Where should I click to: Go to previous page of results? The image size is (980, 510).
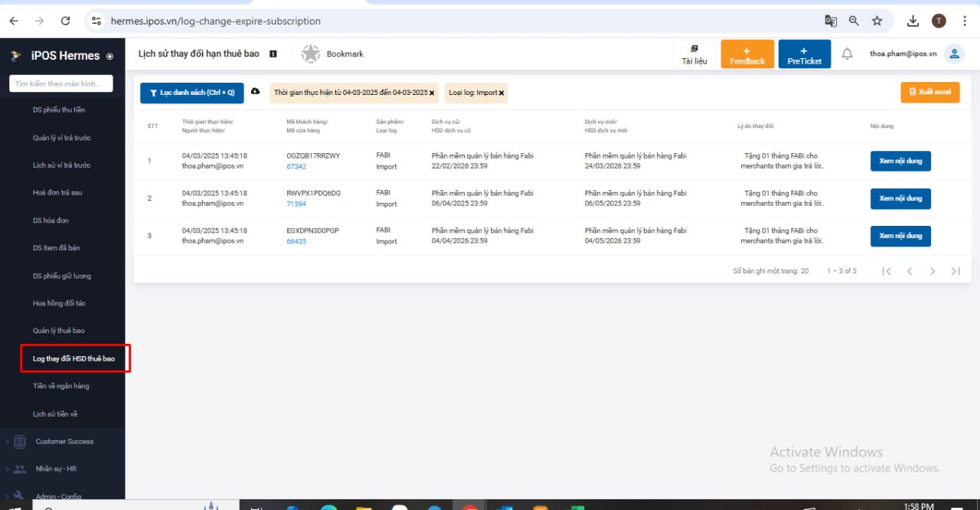(910, 271)
